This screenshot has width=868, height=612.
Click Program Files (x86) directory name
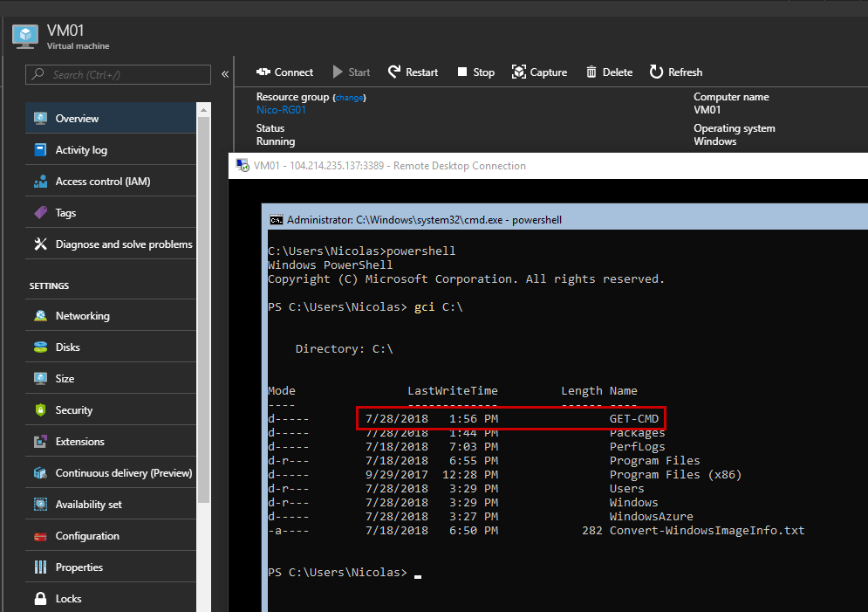675,475
